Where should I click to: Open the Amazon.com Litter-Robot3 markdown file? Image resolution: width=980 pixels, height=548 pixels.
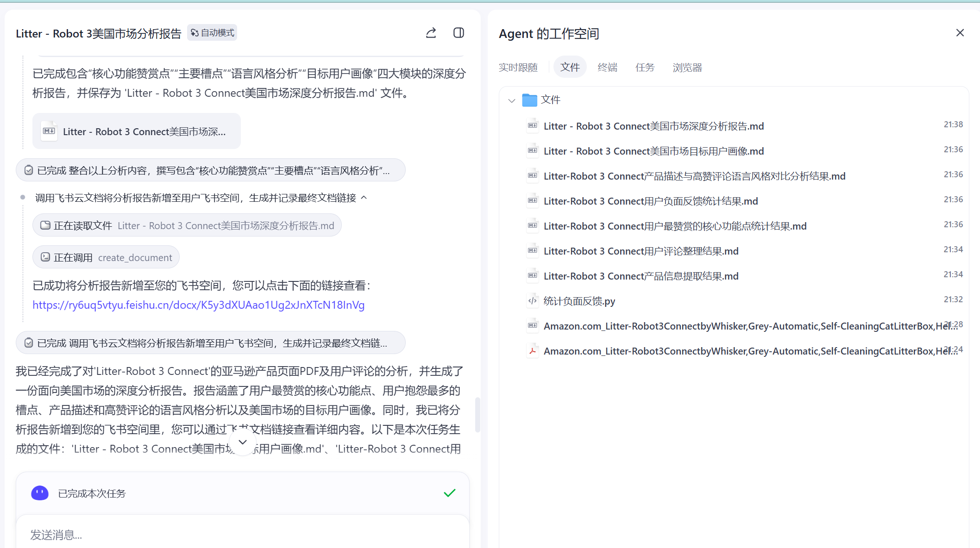click(x=750, y=326)
